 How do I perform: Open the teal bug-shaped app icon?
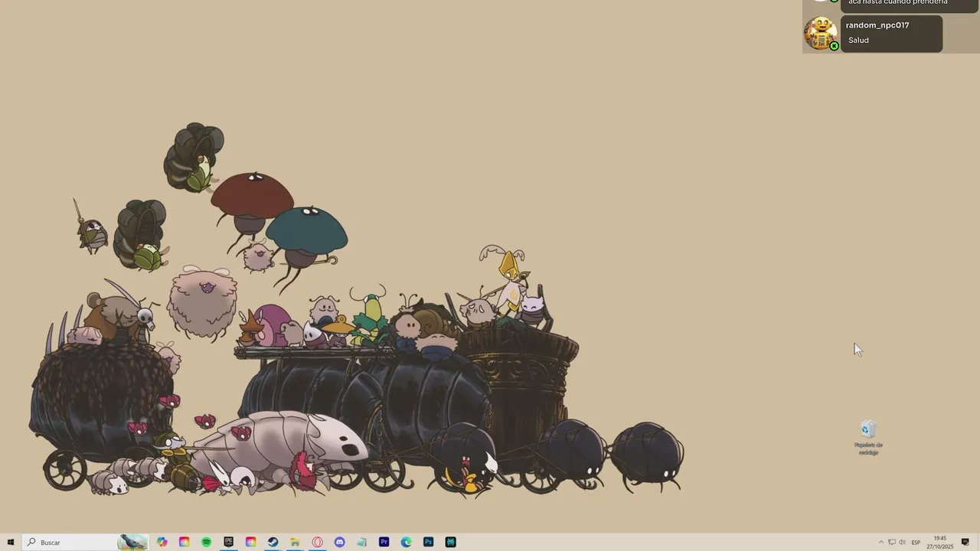[450, 542]
